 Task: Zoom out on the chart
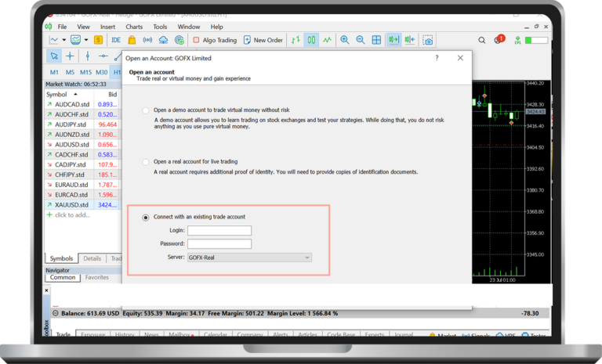coord(361,40)
